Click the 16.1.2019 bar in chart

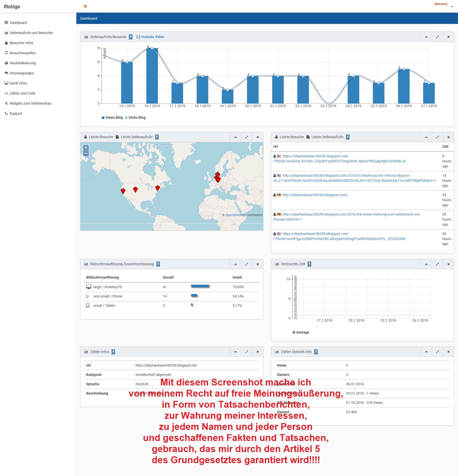pyautogui.click(x=152, y=76)
